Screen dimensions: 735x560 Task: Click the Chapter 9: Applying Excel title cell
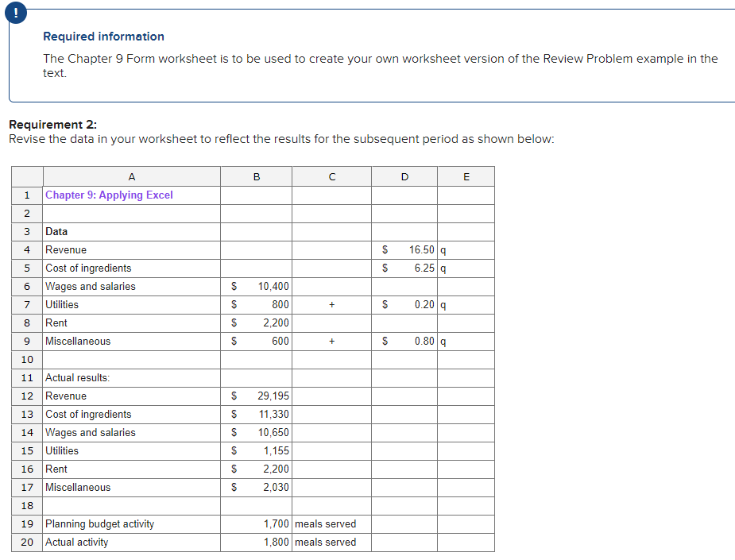(x=110, y=195)
